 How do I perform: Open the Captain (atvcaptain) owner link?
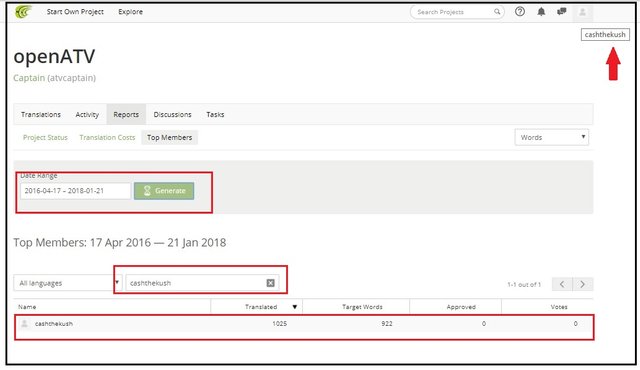[x=55, y=78]
